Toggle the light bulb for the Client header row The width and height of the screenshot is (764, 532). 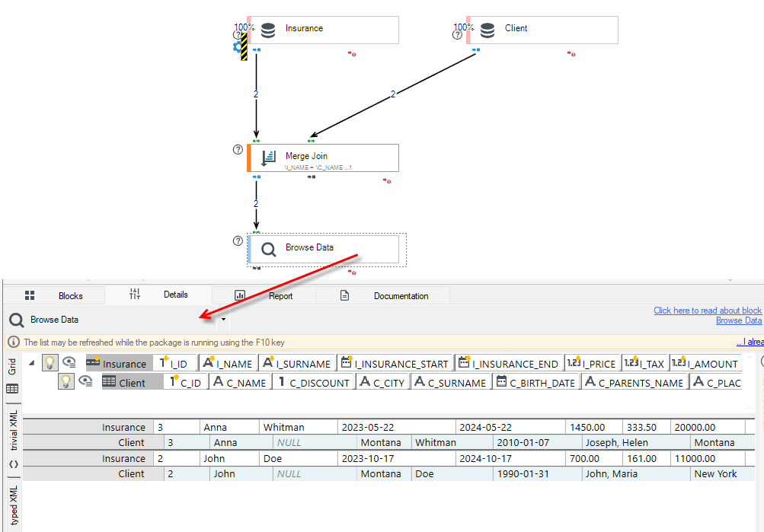(x=66, y=381)
